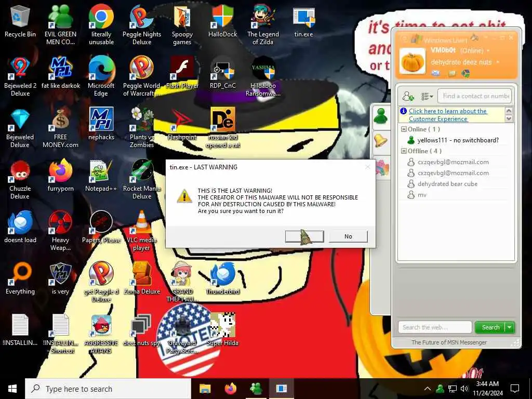Click the pumpkin display picture
532x399 pixels.
point(412,61)
